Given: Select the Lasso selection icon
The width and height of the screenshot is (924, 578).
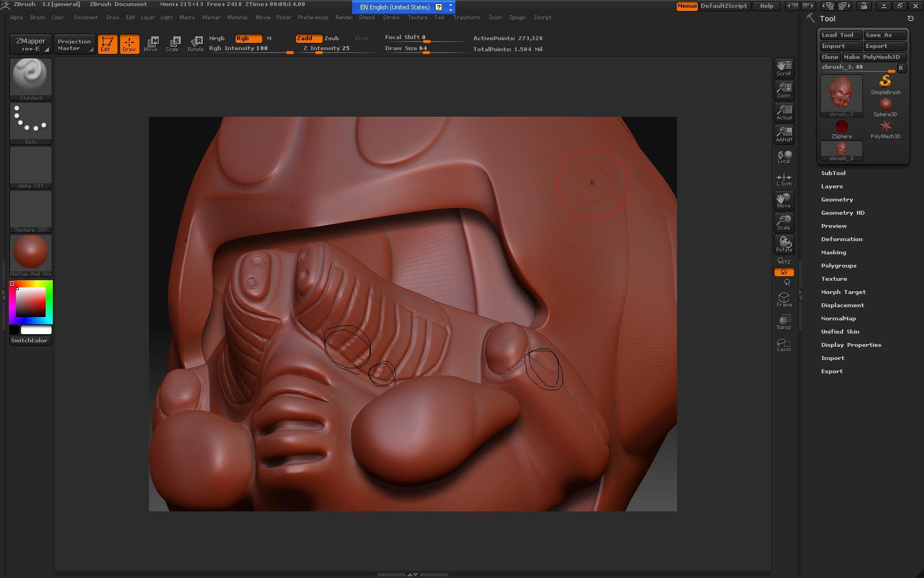Looking at the screenshot, I should click(x=784, y=345).
